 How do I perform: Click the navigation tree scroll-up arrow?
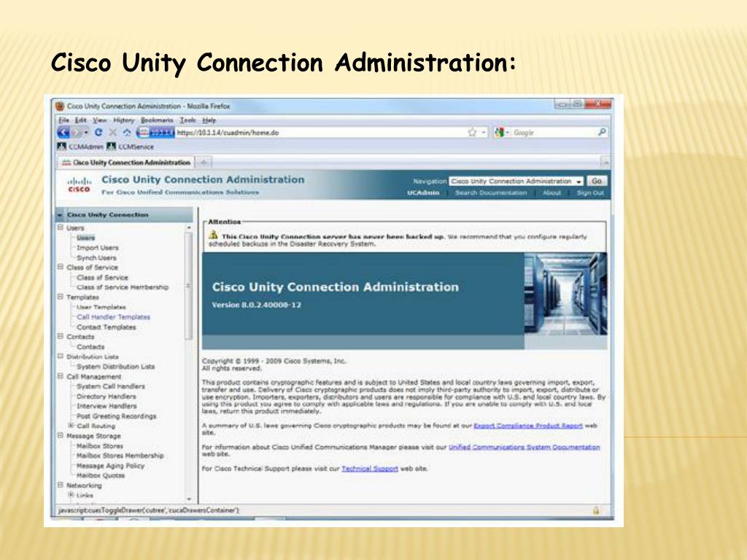point(189,228)
